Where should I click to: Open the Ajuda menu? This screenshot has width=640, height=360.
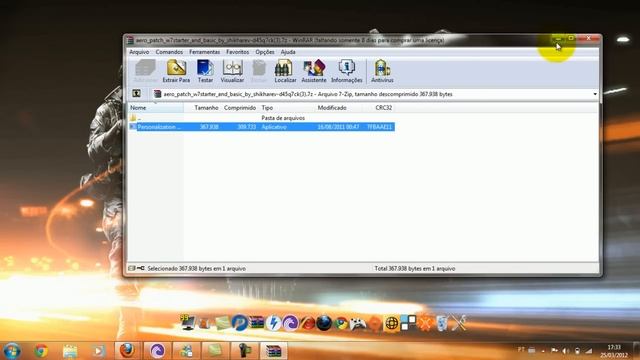[288, 52]
